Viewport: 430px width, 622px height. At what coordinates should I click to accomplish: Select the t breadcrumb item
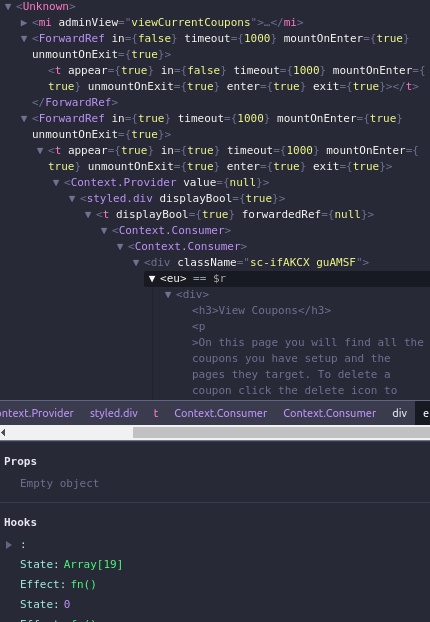156,413
